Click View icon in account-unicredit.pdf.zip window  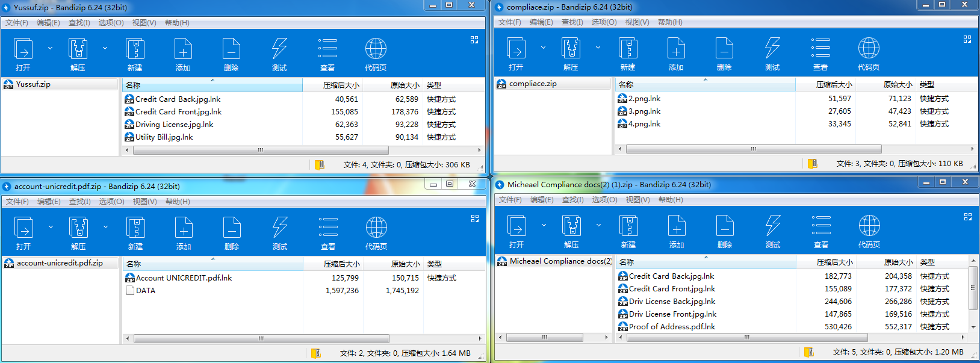point(328,228)
